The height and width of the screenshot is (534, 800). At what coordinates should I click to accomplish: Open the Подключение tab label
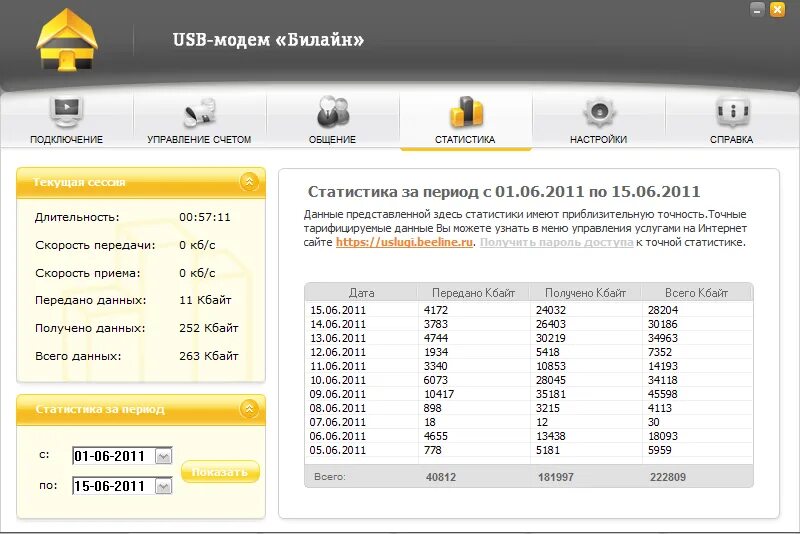pos(66,139)
